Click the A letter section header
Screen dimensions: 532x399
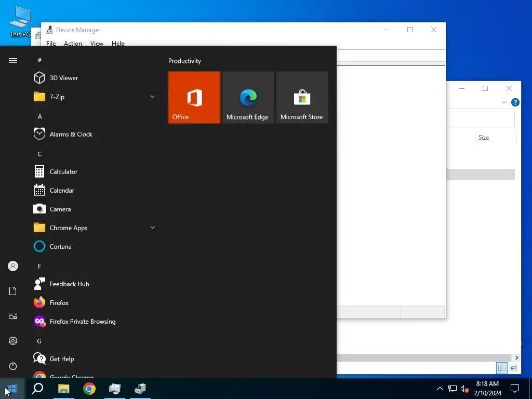(x=39, y=117)
